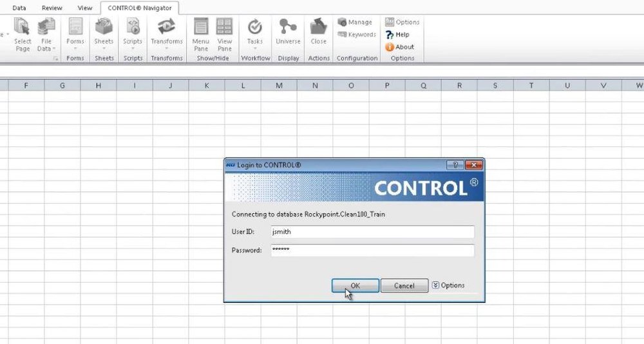The image size is (644, 344).
Task: Select column T header
Action: [531, 86]
